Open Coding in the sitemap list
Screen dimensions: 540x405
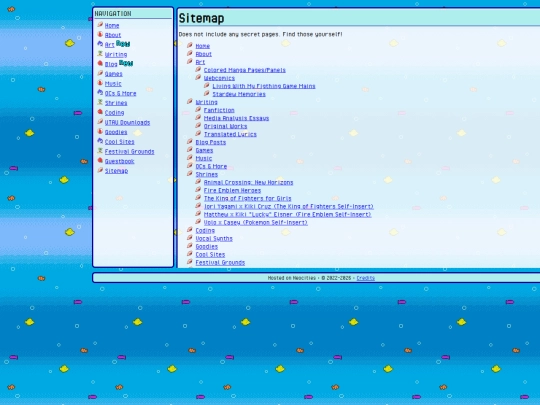tap(205, 231)
